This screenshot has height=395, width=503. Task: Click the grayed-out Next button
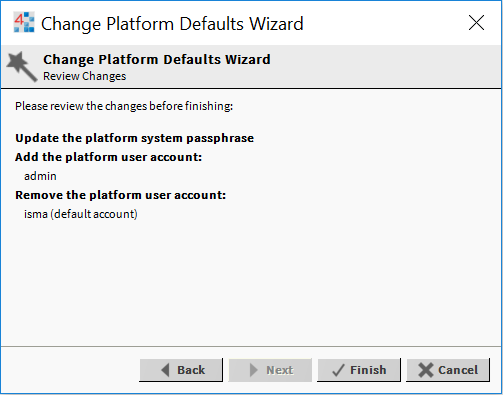(270, 370)
